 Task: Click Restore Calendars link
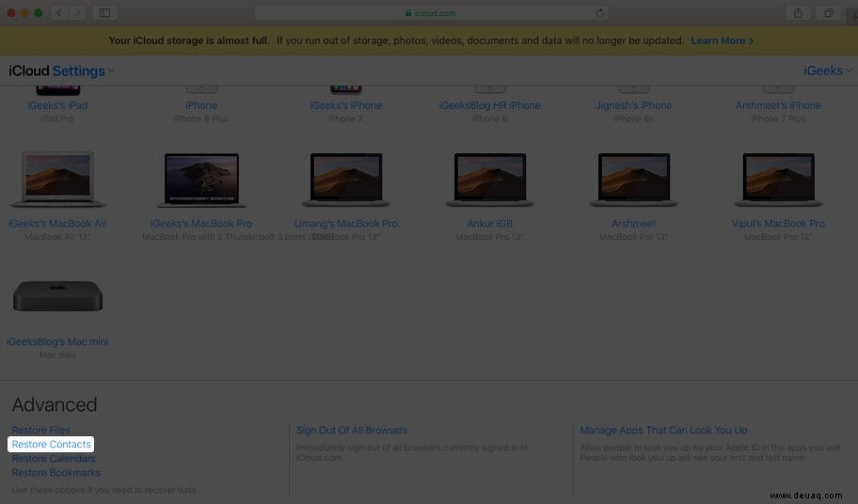(54, 459)
